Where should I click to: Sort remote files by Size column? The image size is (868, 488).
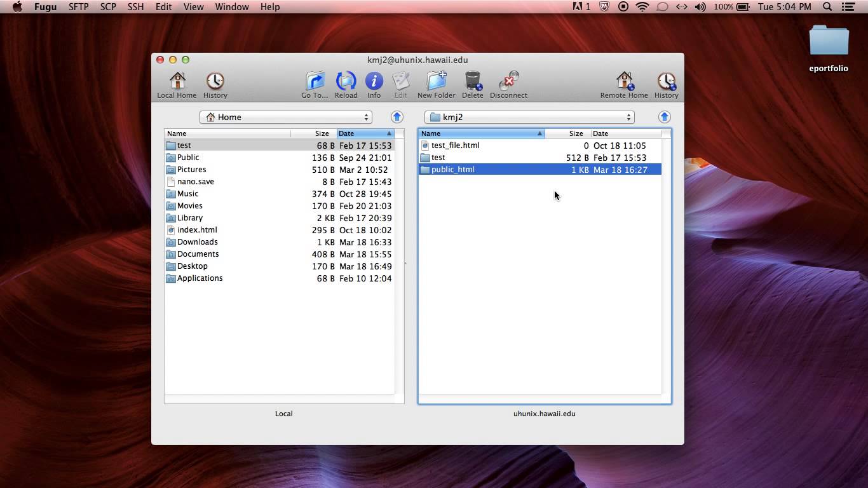(x=568, y=133)
